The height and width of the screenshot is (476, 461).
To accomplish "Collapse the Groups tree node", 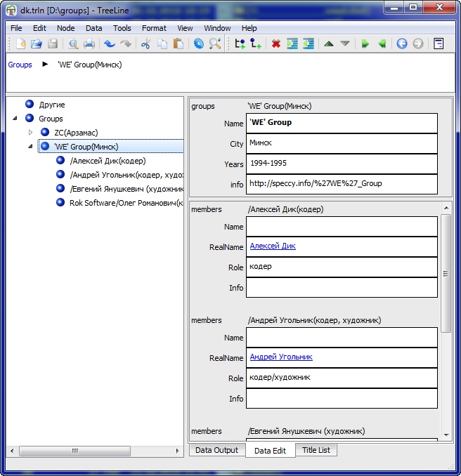I will coord(15,119).
